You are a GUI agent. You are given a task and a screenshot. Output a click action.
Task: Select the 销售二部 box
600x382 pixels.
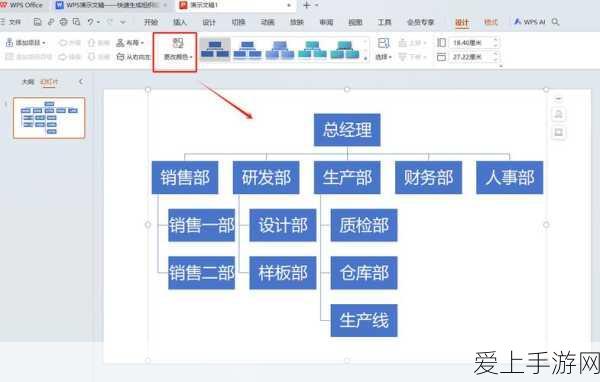pyautogui.click(x=202, y=273)
